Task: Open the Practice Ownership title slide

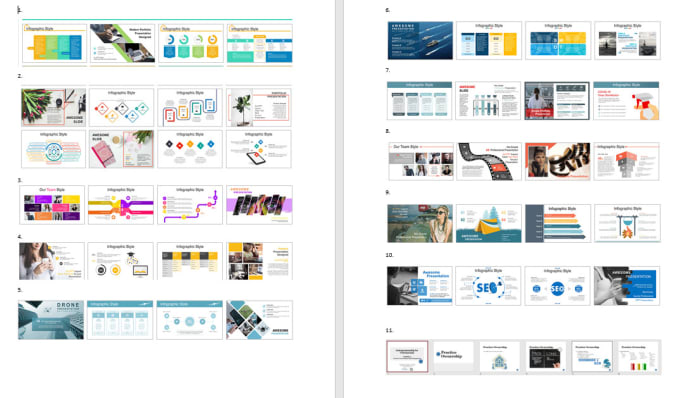Action: [454, 357]
